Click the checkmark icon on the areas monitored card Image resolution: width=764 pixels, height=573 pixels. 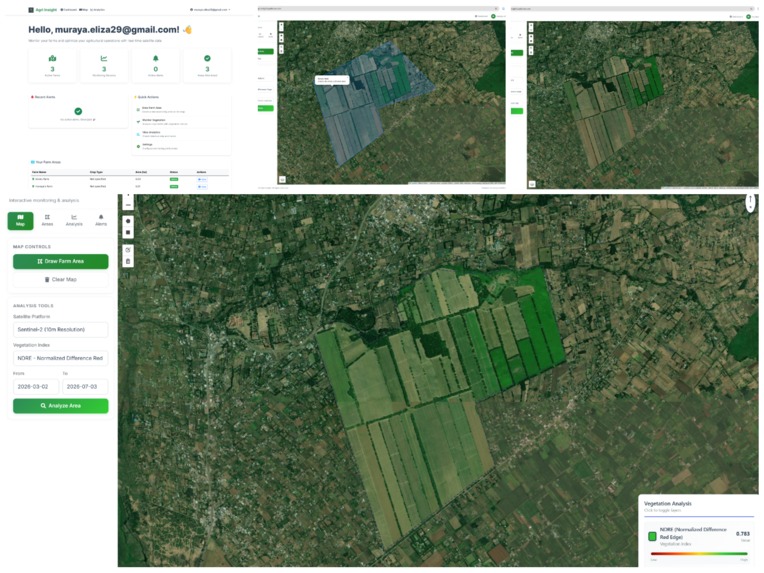[x=208, y=58]
